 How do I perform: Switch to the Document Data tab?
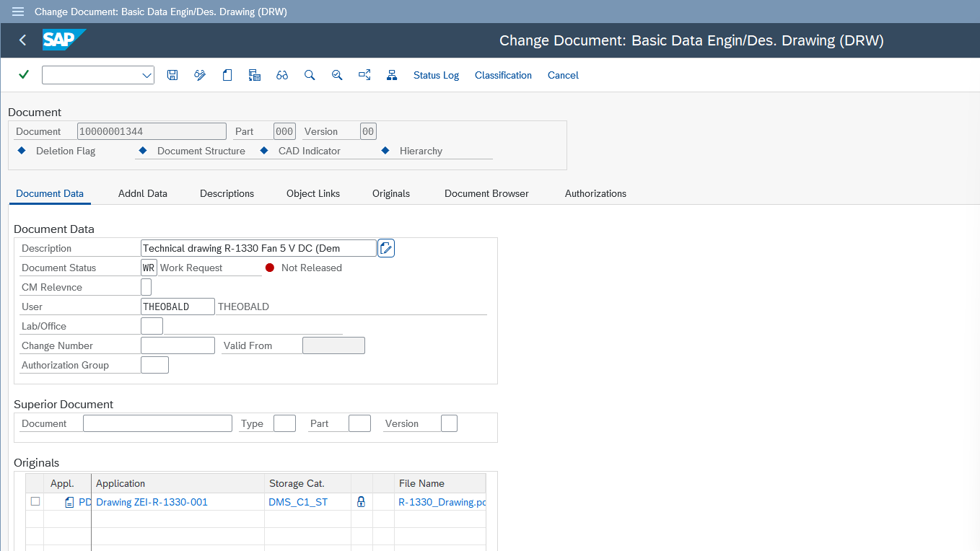pos(50,193)
